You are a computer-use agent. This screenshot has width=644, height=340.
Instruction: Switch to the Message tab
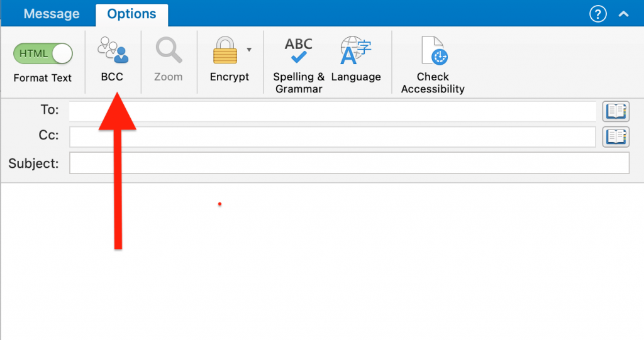52,14
